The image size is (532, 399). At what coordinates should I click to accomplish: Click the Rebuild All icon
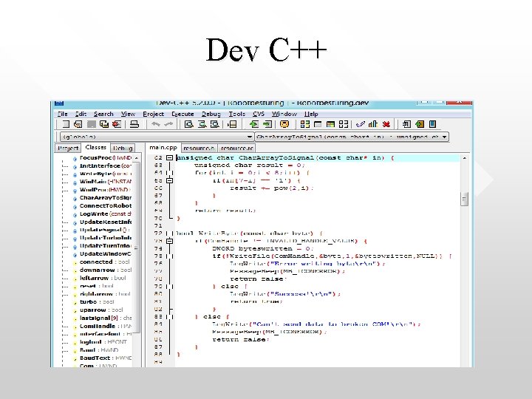click(x=344, y=124)
